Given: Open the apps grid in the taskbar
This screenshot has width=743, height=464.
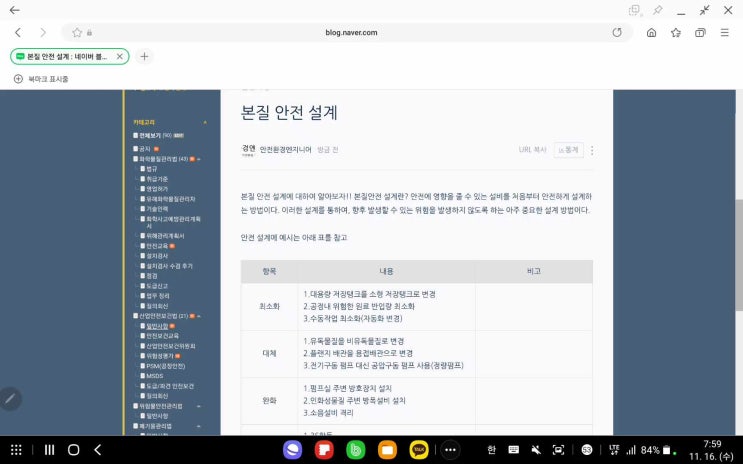Looking at the screenshot, I should pos(16,450).
